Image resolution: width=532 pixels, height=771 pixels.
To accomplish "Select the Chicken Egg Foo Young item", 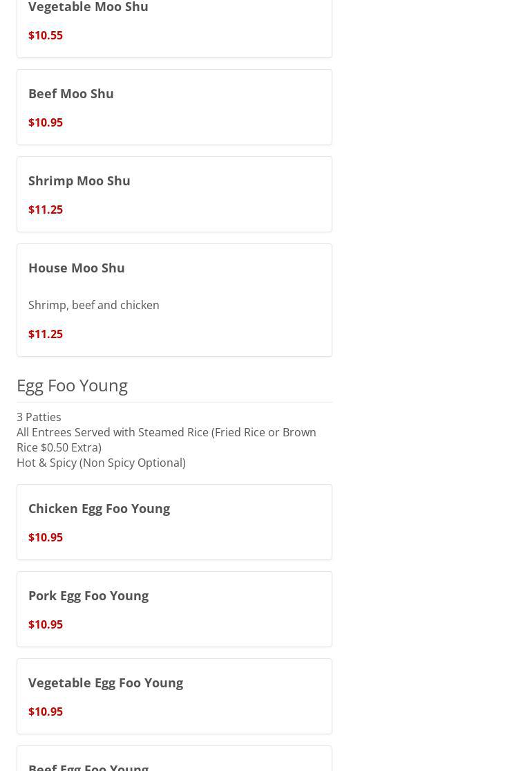I will point(99,508).
